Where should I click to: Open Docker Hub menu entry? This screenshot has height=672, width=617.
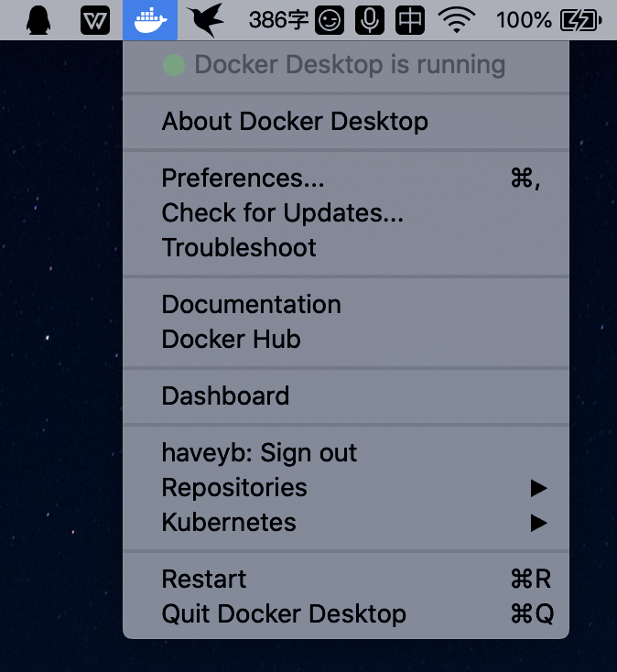point(346,339)
